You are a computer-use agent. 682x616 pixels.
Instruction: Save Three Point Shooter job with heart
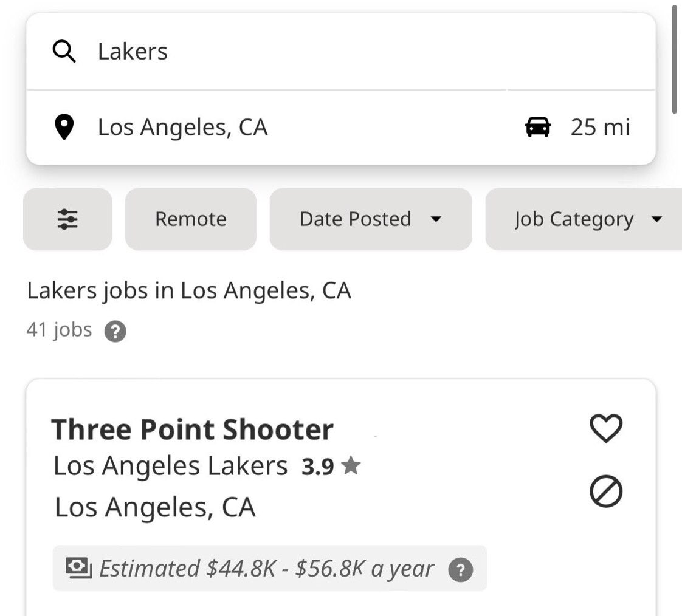click(606, 428)
